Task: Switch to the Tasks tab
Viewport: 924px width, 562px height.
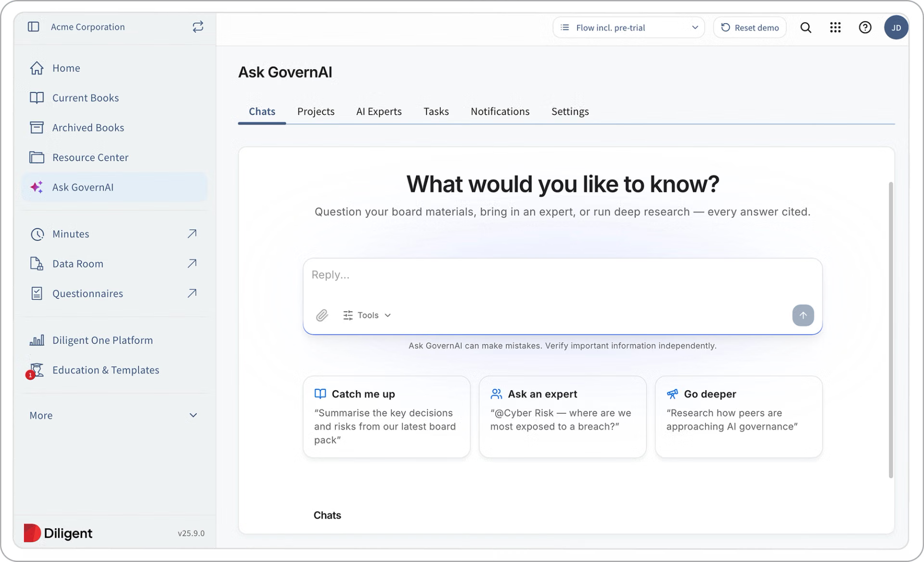Action: (x=436, y=112)
